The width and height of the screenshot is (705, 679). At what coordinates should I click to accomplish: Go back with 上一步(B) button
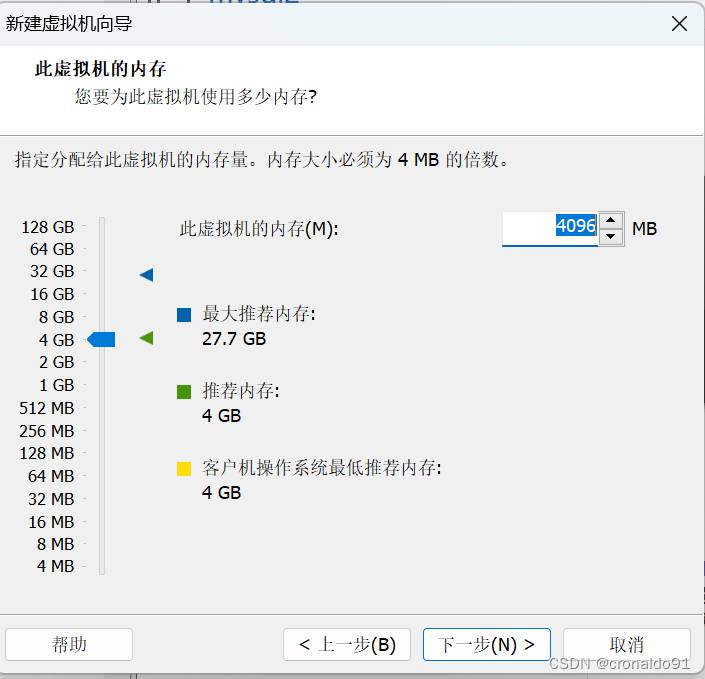(x=347, y=645)
